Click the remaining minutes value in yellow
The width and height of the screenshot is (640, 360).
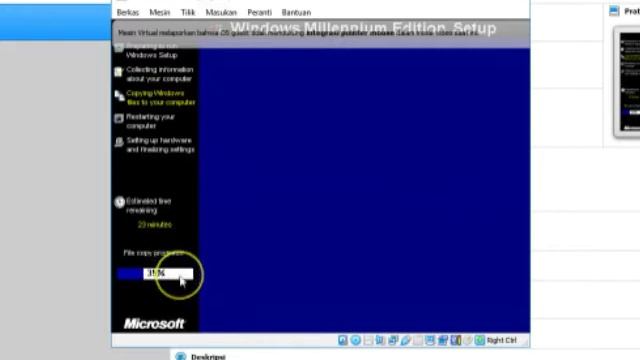(155, 225)
